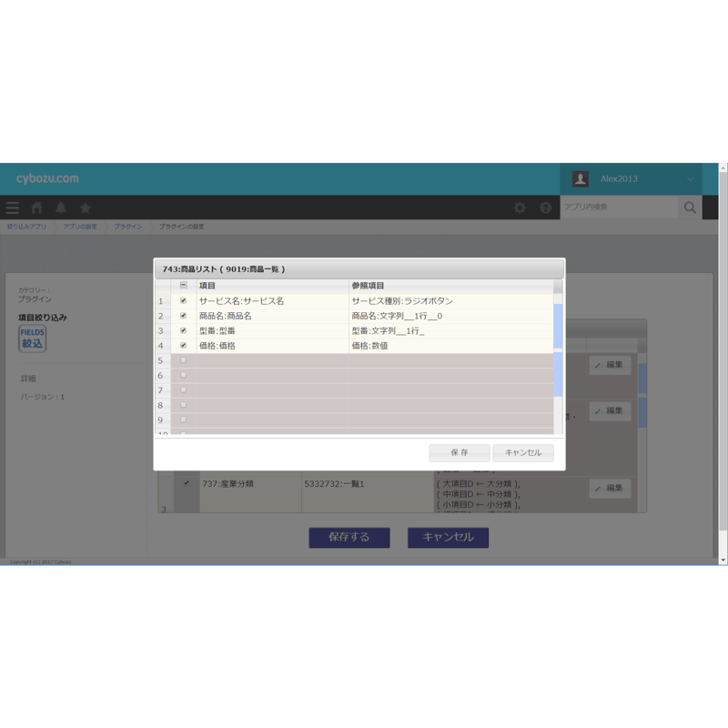Expand the Alex2013 account dropdown arrow
Viewport: 728px width, 728px height.
coord(690,179)
